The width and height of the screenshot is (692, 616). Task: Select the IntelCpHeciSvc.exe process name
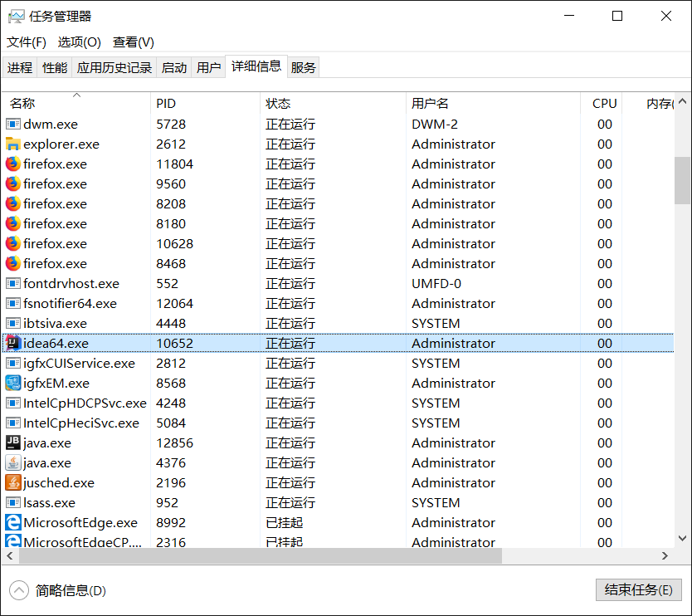(x=81, y=423)
